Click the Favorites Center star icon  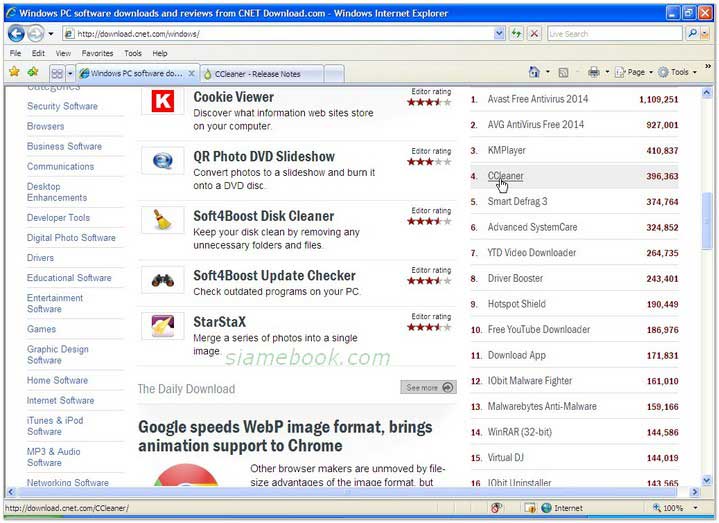point(14,72)
